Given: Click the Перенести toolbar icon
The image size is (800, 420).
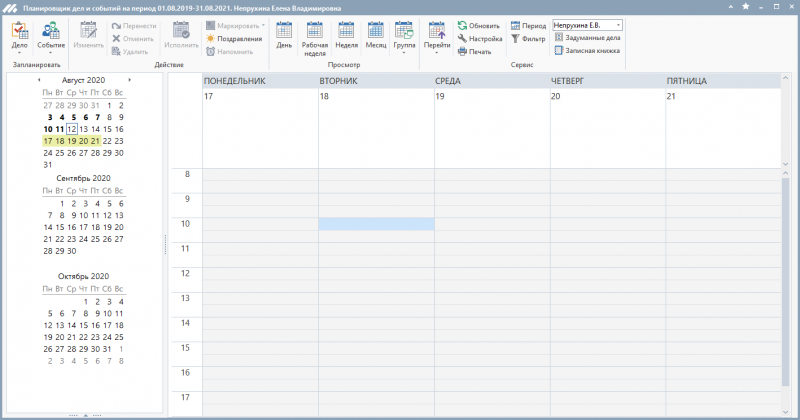Looking at the screenshot, I should pos(116,26).
